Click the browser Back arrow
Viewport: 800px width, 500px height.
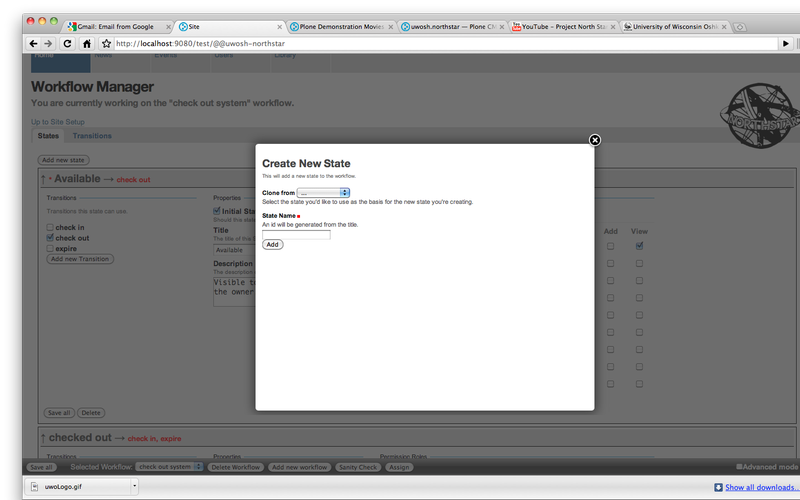pos(34,44)
